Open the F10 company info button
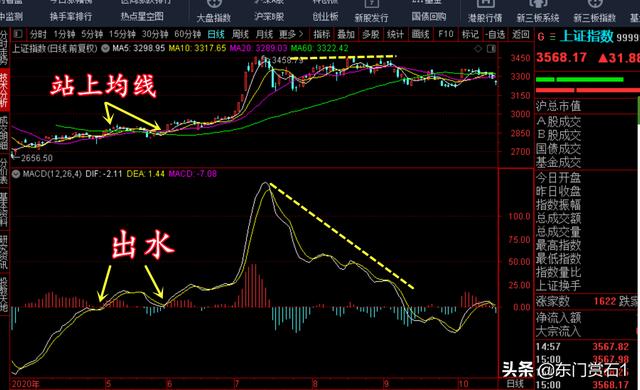 446,34
